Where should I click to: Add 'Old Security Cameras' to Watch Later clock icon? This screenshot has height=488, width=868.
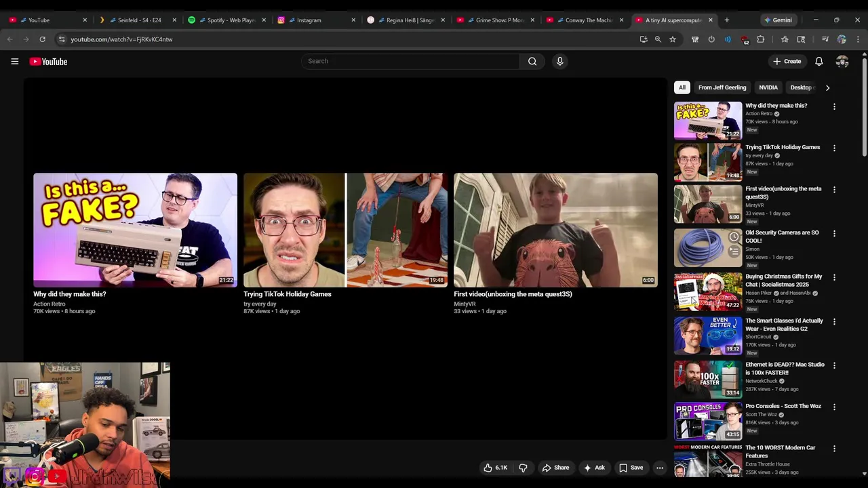(x=734, y=237)
